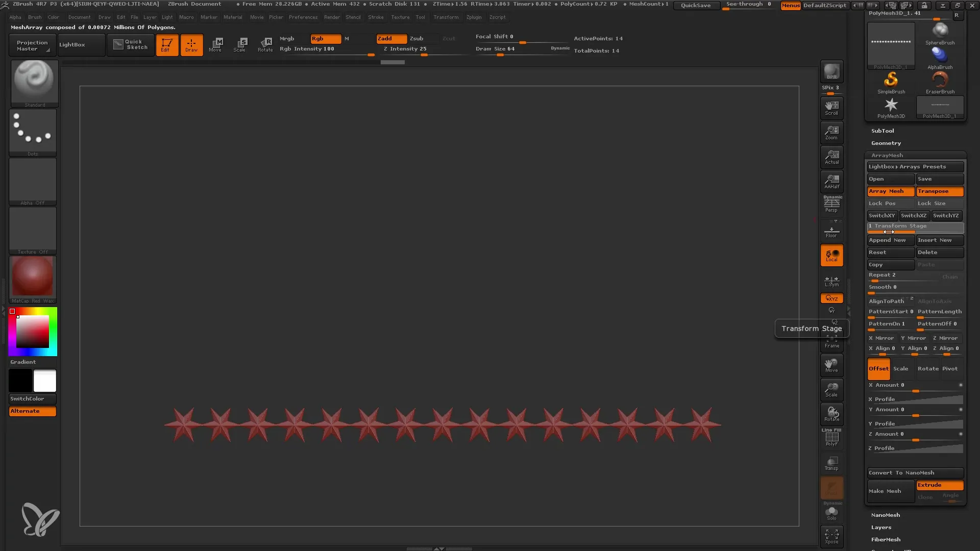980x551 pixels.
Task: Expand the NanoMesh section
Action: [886, 514]
